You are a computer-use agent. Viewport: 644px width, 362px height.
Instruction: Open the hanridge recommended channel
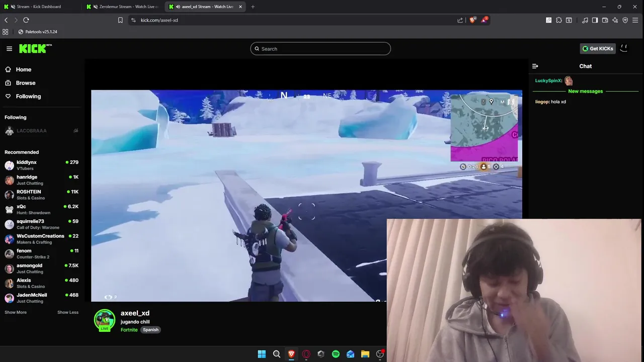tap(42, 180)
